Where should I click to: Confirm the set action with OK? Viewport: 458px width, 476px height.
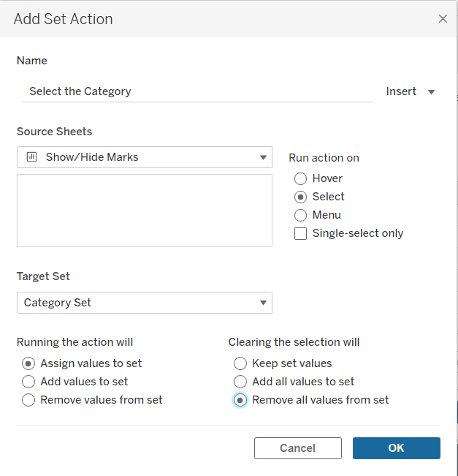click(x=396, y=448)
